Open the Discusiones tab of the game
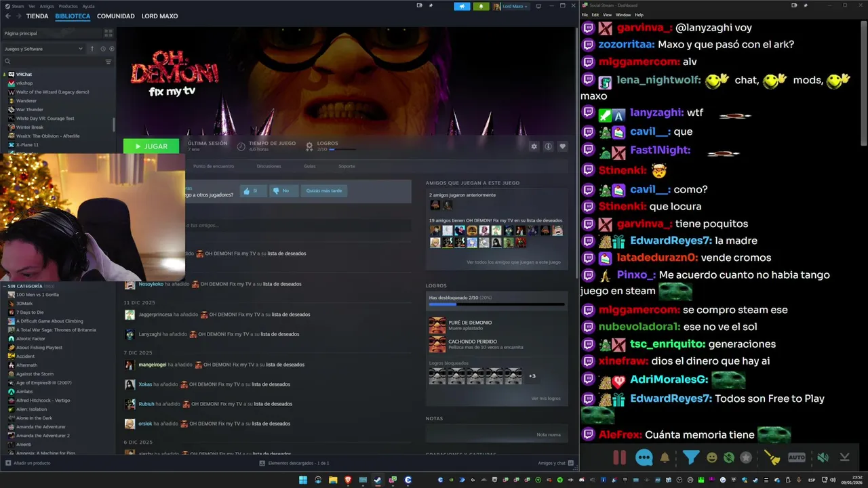 269,166
